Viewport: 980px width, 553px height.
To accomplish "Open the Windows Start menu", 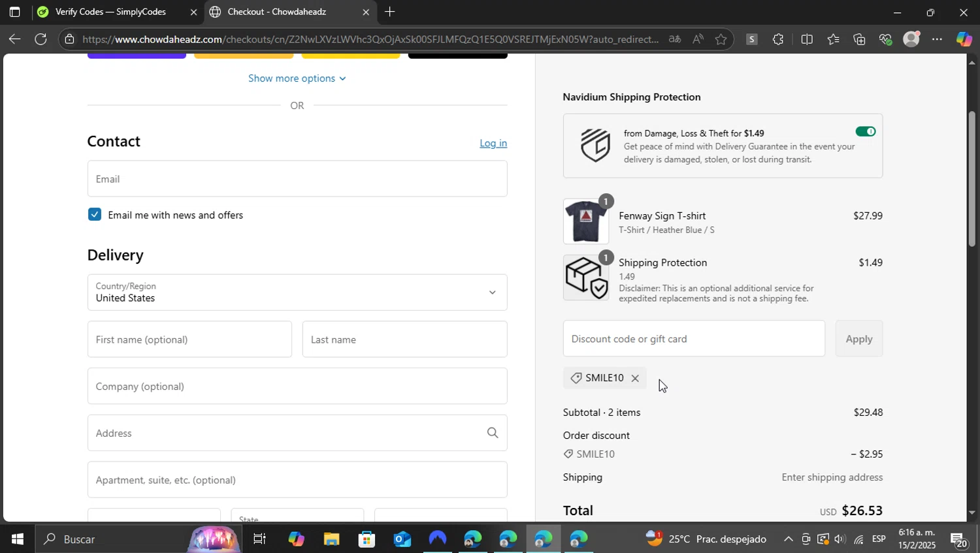I will (17, 539).
